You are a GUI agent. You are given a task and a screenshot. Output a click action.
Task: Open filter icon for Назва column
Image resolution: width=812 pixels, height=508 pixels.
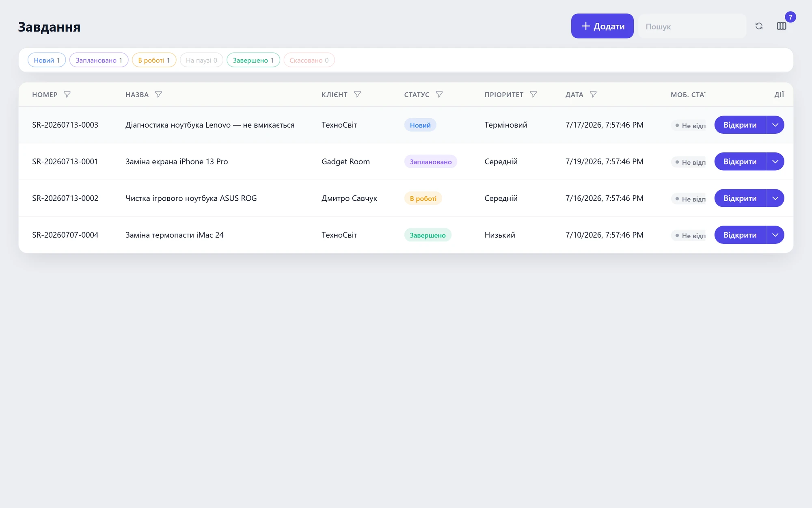(x=158, y=94)
